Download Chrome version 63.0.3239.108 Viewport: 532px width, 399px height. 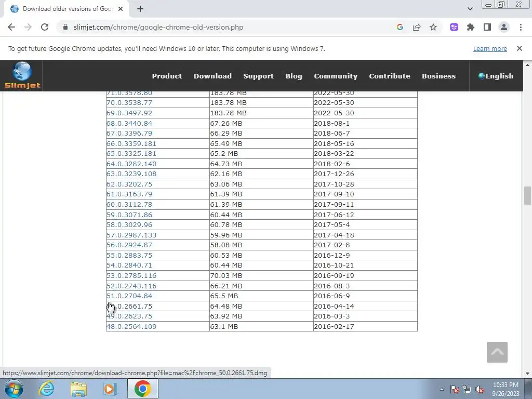coord(131,174)
